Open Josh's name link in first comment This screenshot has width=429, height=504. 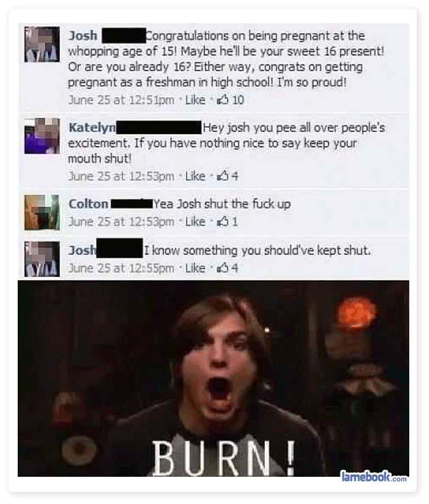[82, 35]
